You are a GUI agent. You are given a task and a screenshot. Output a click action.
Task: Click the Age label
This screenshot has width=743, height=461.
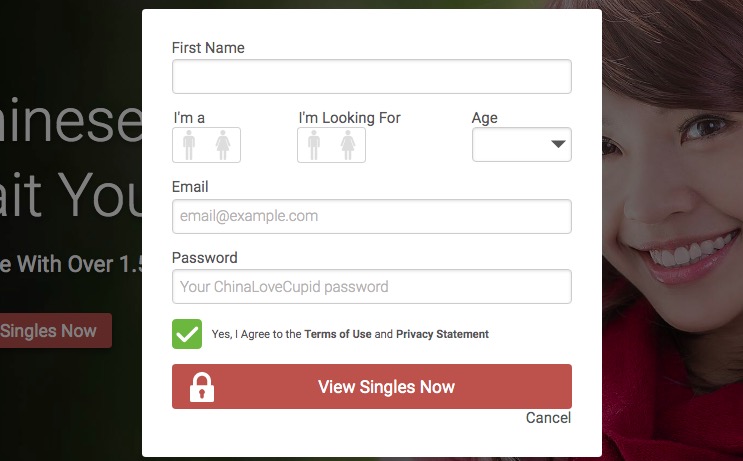coord(484,118)
